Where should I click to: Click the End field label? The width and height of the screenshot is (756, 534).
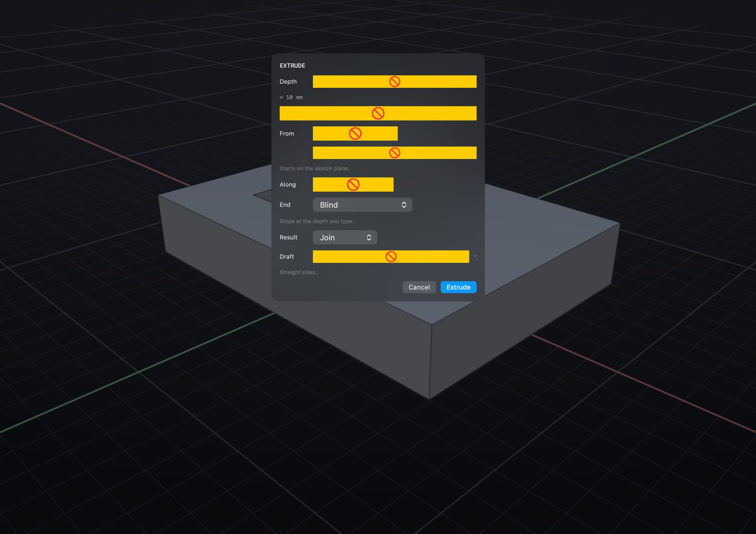coord(284,205)
